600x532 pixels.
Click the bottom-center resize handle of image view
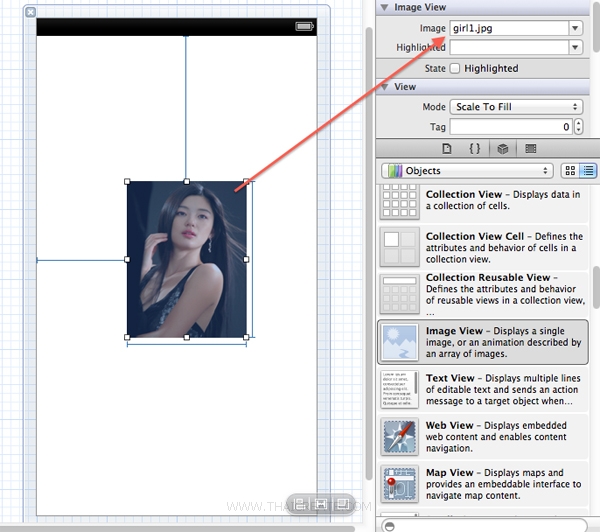[x=186, y=337]
